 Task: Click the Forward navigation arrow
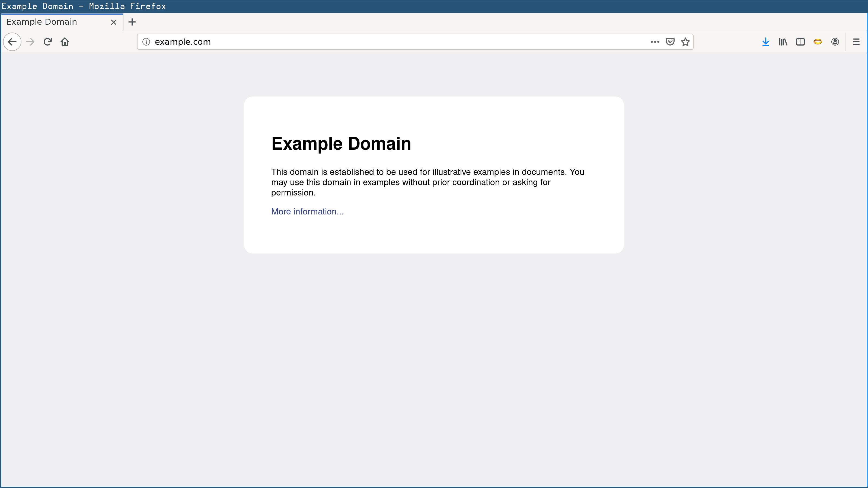coord(30,42)
